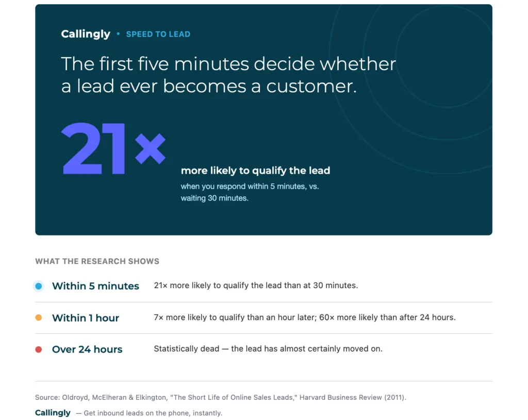Click the red dot beside Over 24 hours

[39, 349]
